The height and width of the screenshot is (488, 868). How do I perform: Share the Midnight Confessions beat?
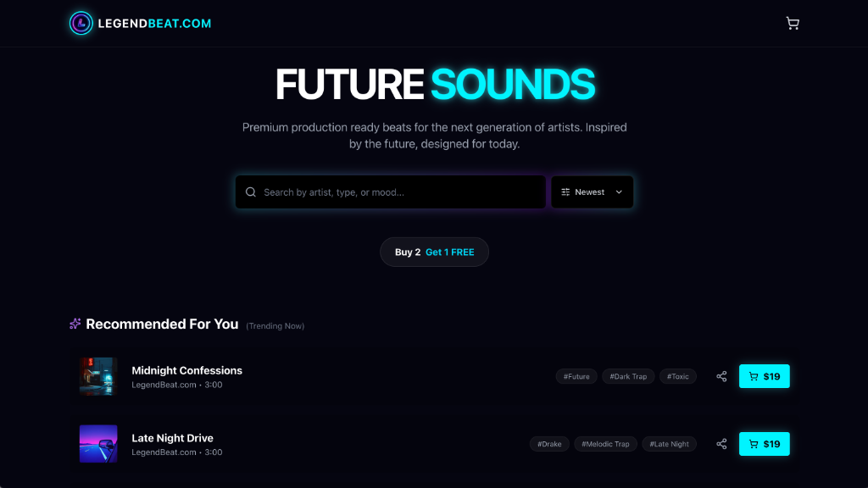pyautogui.click(x=721, y=376)
